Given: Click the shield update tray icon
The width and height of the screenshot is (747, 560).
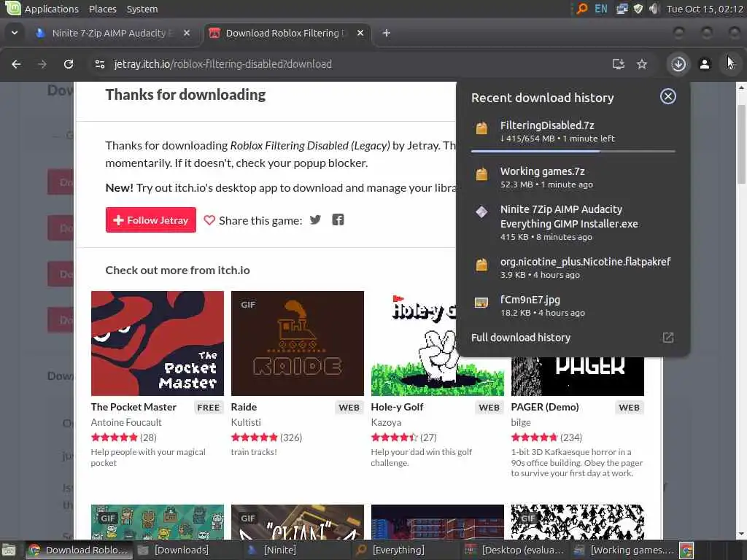Looking at the screenshot, I should [x=638, y=9].
